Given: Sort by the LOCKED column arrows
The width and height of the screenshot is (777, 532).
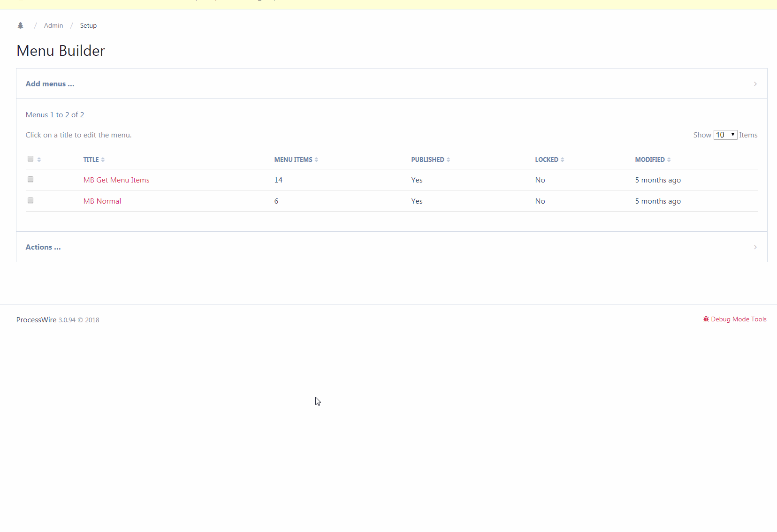Looking at the screenshot, I should coord(562,160).
